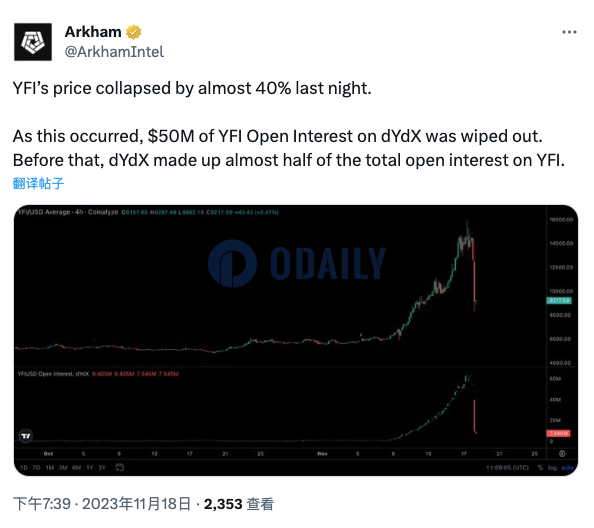Viewport: 594px width, 528px height.
Task: Click the 2023年11月18日 post timestamp
Action: (136, 504)
